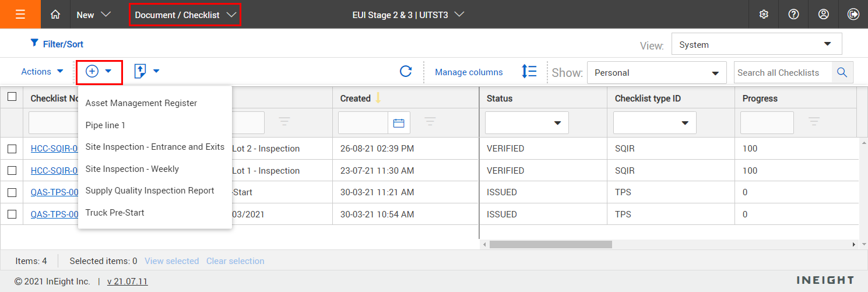Click the logout icon in header

click(x=853, y=15)
